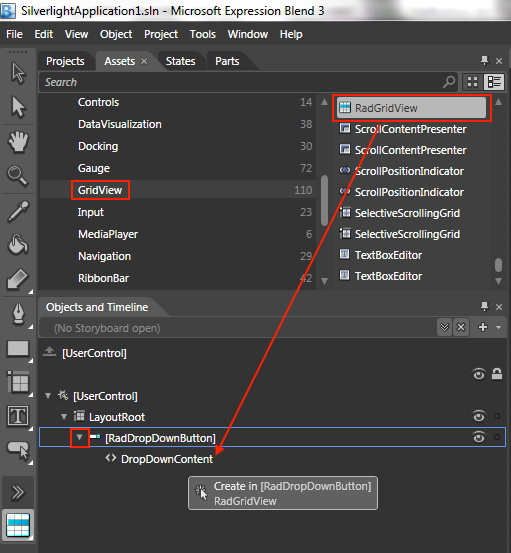This screenshot has width=511, height=553.
Task: Select the Eyedropper tool
Action: [x=18, y=211]
